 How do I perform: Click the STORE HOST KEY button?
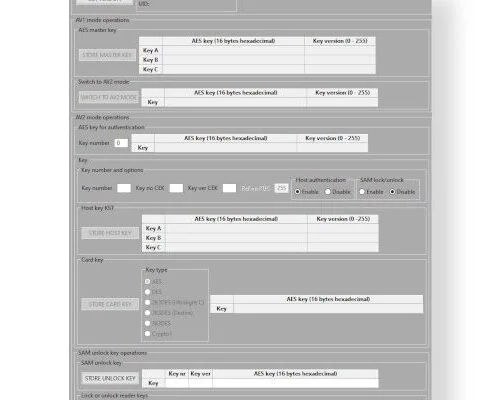[110, 233]
